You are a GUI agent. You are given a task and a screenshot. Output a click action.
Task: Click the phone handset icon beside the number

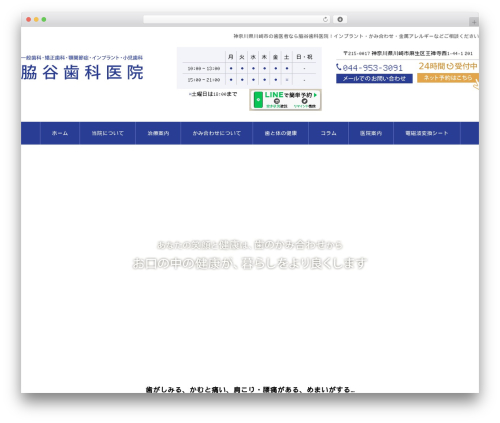click(x=339, y=67)
